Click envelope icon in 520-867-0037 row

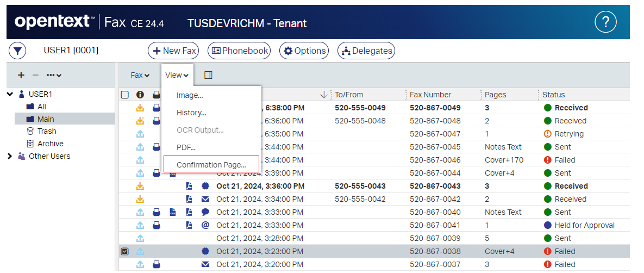(205, 264)
